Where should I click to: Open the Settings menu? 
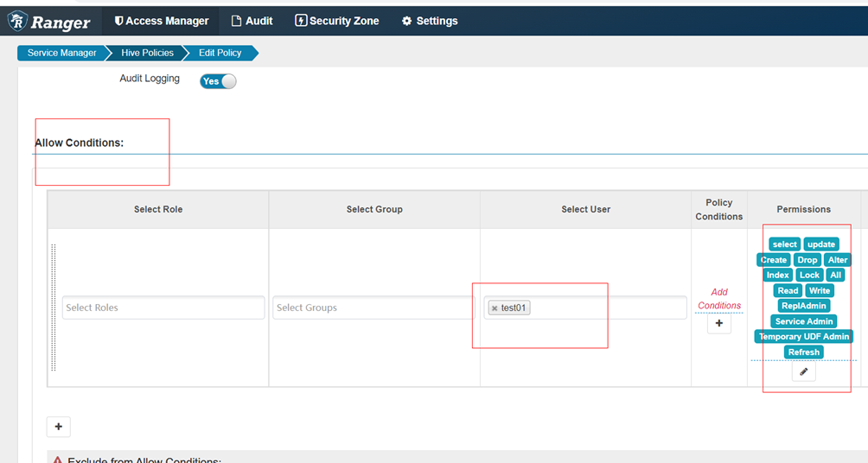(430, 21)
